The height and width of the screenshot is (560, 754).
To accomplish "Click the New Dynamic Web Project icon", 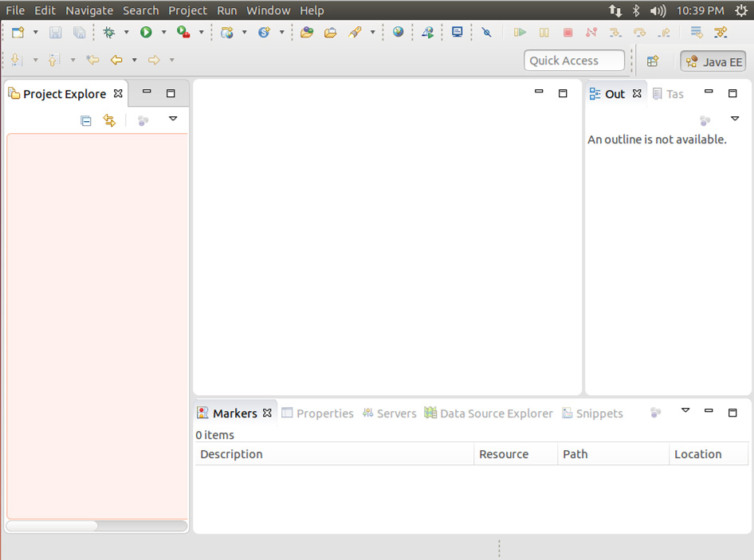I will (226, 32).
